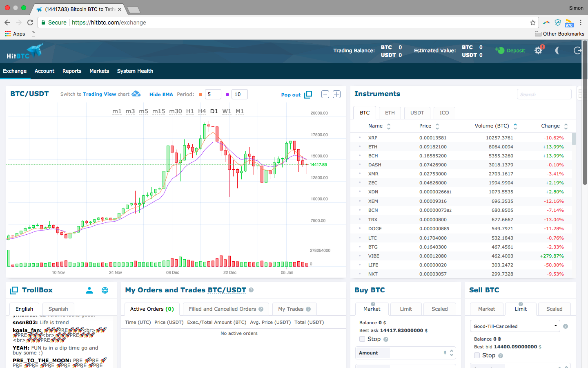Enable Stop checkbox in Sell BTC

pos(477,355)
